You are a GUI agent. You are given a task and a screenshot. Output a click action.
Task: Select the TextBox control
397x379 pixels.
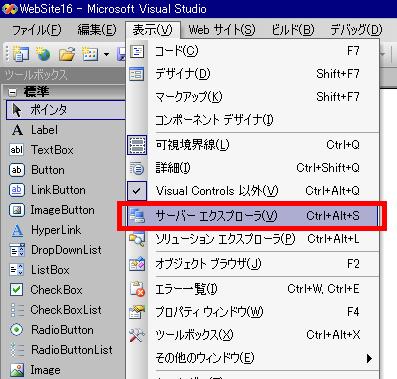click(66, 150)
